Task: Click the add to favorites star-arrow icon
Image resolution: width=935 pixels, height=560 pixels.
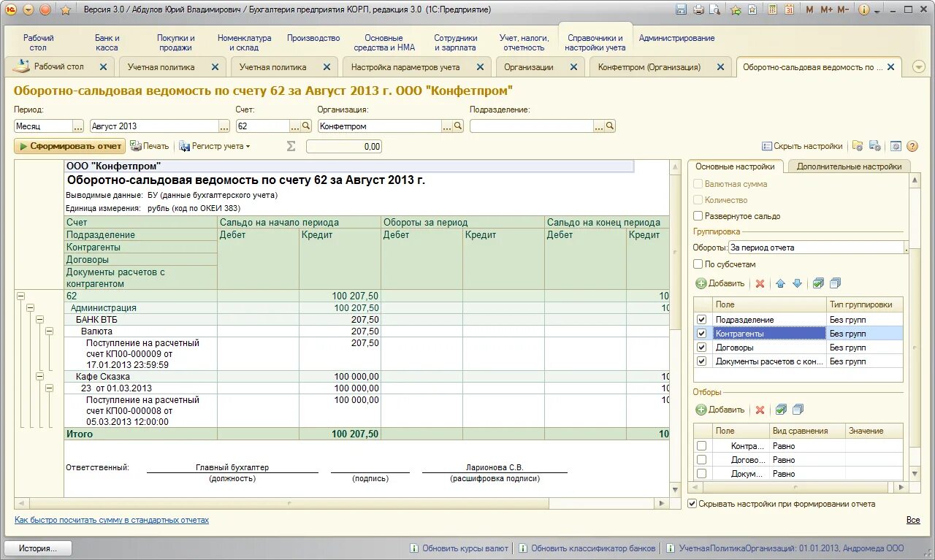Action: 736,9
